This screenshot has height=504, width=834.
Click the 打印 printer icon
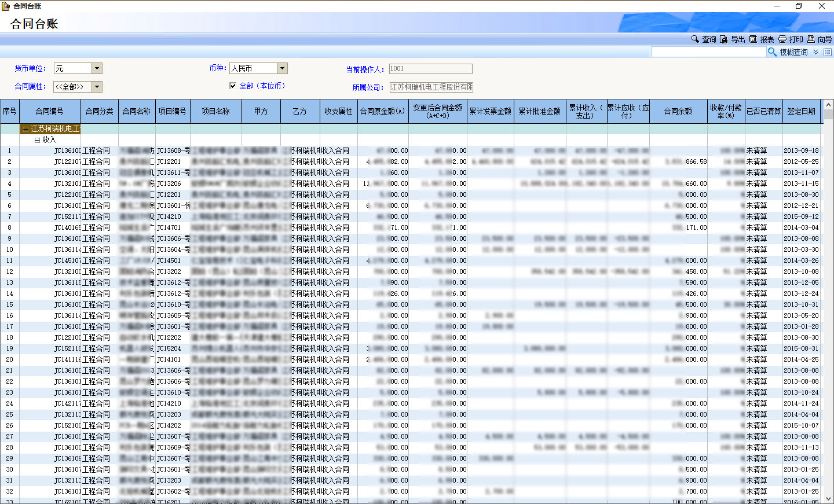(782, 39)
